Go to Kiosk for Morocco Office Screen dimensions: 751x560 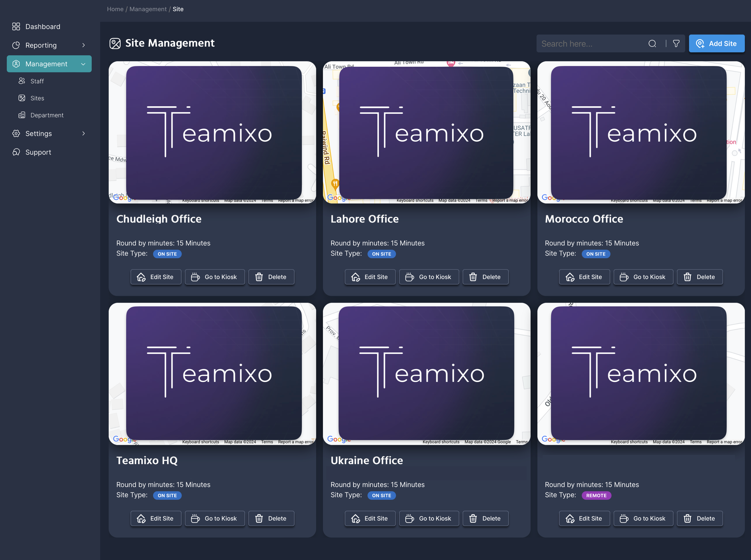[643, 277]
